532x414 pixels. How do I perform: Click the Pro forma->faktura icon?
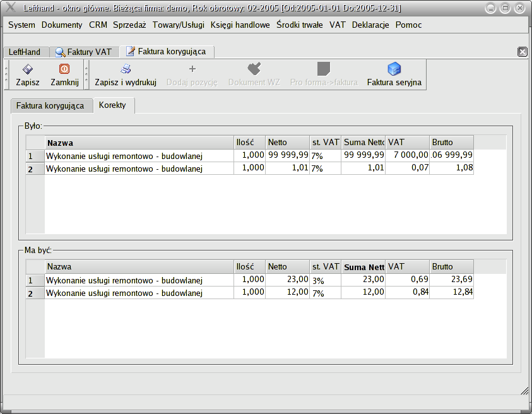[x=324, y=69]
